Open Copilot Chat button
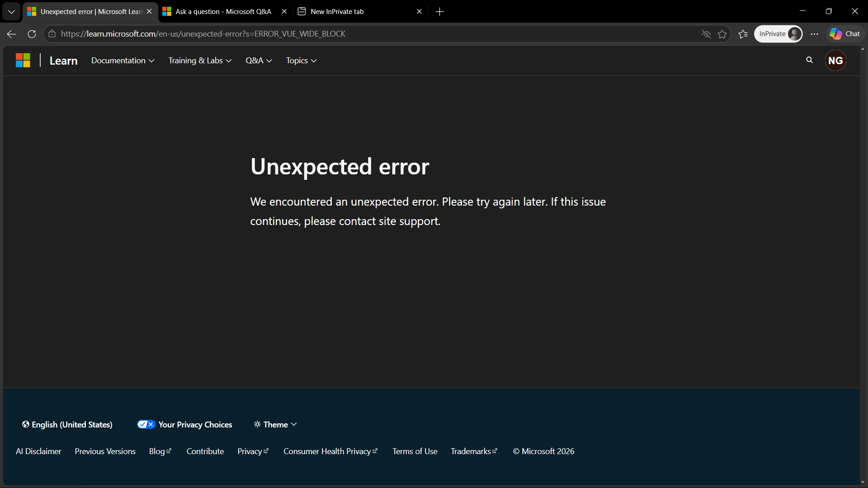This screenshot has height=488, width=868. coord(844,34)
